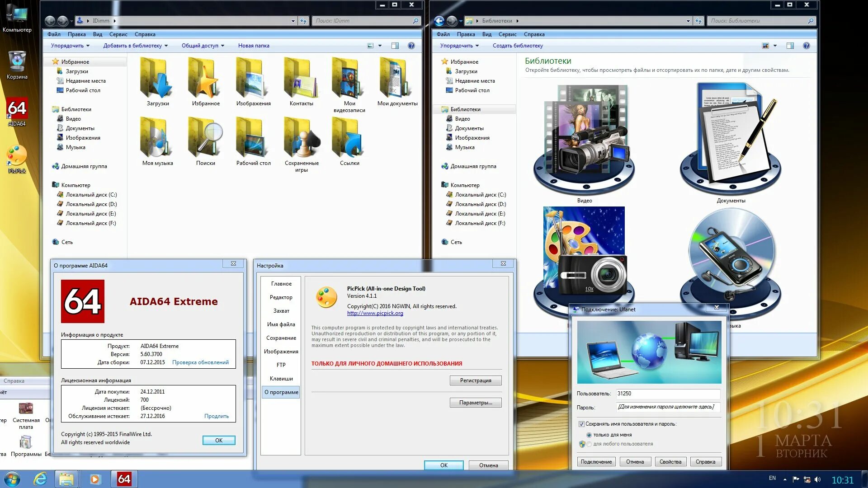Open the Сервис menu in Библиотеки window
This screenshot has width=868, height=488.
(507, 34)
